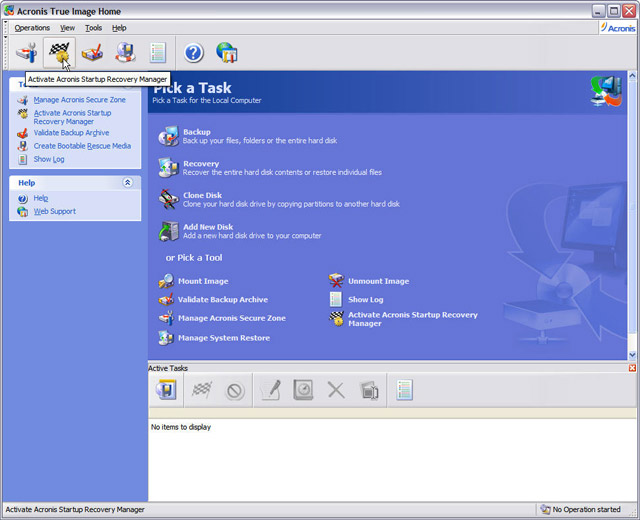640x520 pixels.
Task: Click Create Bootable Rescue Media sidebar link
Action: pos(82,146)
